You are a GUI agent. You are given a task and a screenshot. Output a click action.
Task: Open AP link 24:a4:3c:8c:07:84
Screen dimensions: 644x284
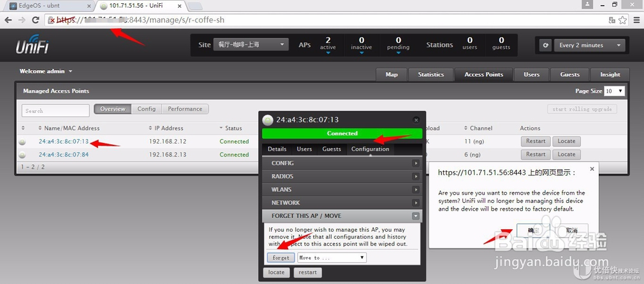tap(64, 155)
